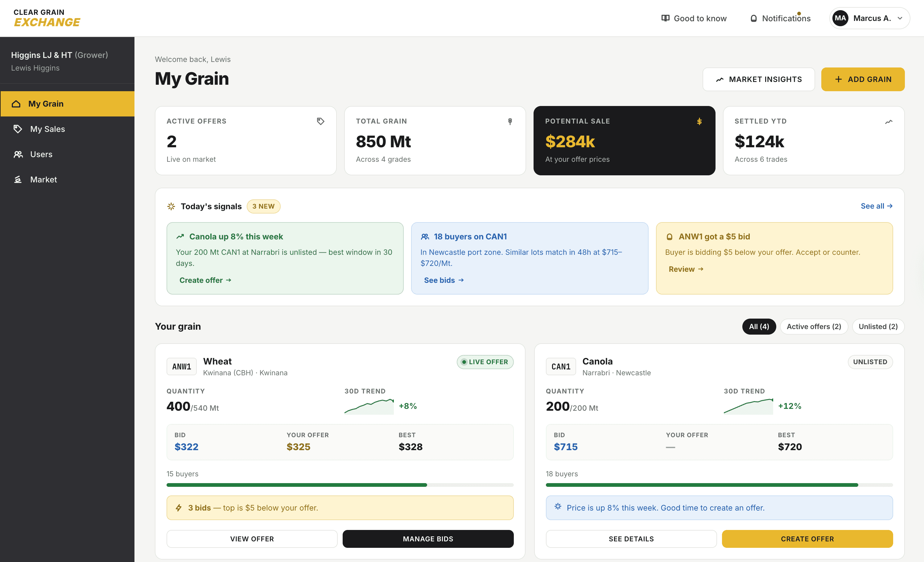The width and height of the screenshot is (924, 562).
Task: Switch on the Unlisted (2) filter
Action: coord(877,326)
